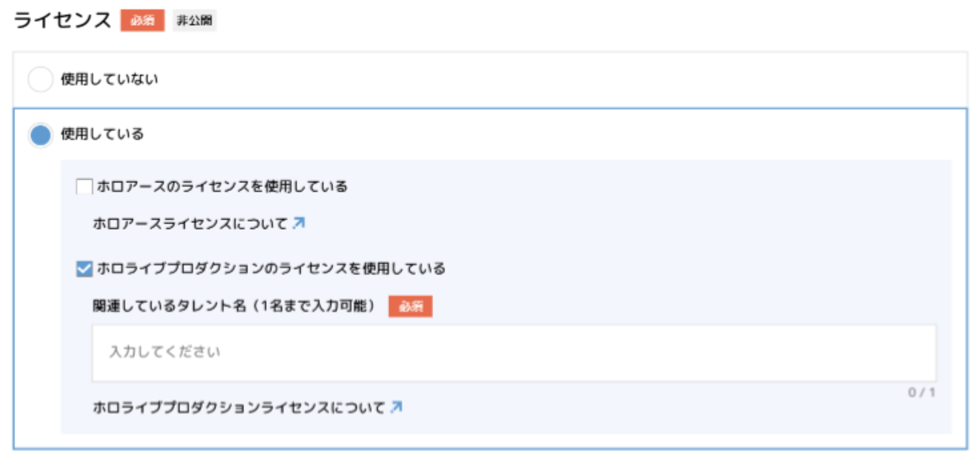Viewport: 980px width, 460px height.
Task: Uncheck the ホロライブプロダクションのライセンスを使用している checkbox
Action: click(x=84, y=269)
